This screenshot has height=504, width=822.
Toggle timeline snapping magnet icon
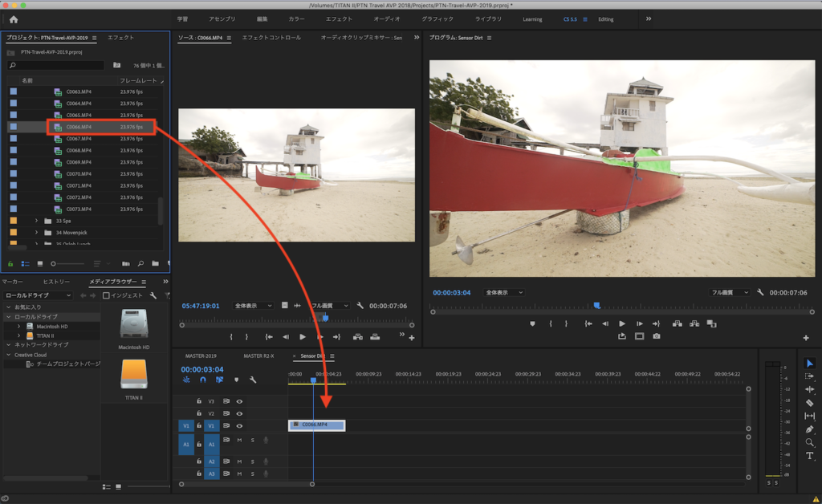click(203, 380)
